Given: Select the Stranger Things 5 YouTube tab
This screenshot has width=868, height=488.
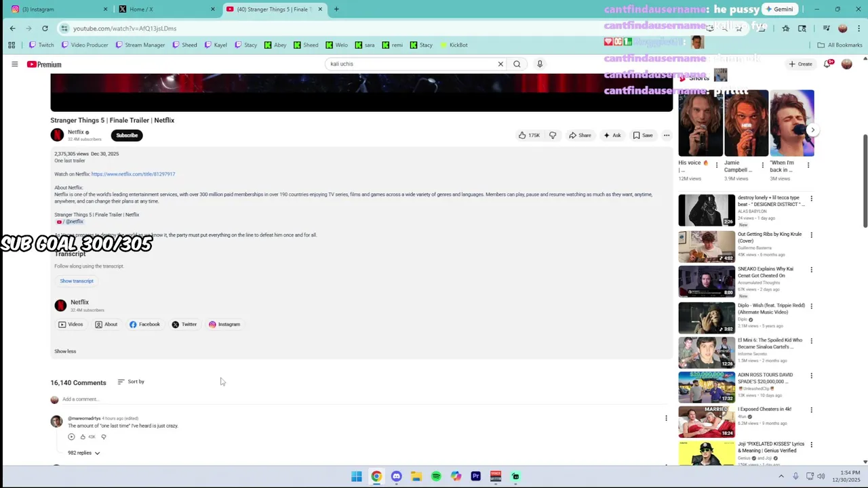Looking at the screenshot, I should [x=273, y=9].
